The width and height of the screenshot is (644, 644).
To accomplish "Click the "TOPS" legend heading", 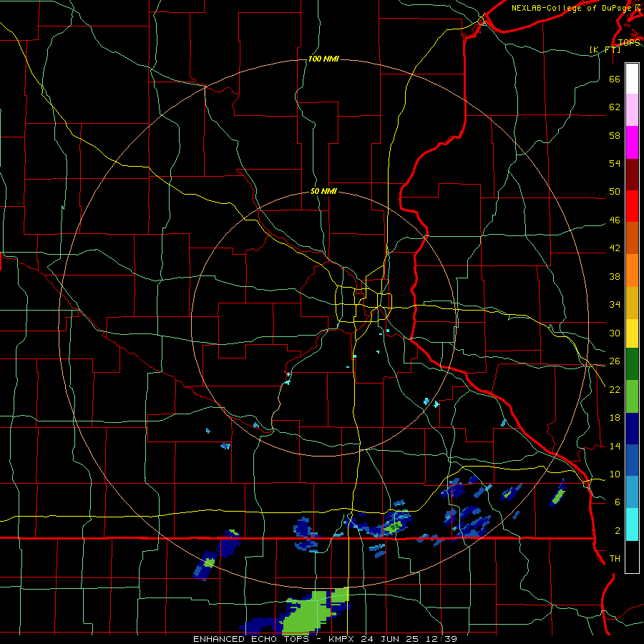I will 629,42.
